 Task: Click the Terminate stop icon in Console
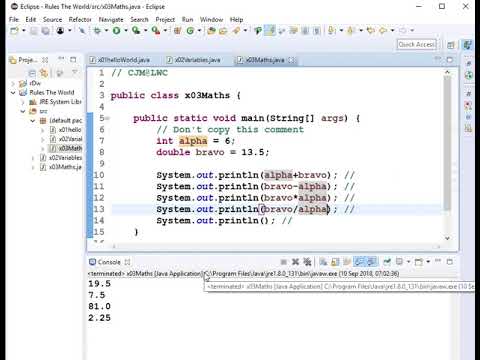point(284,262)
